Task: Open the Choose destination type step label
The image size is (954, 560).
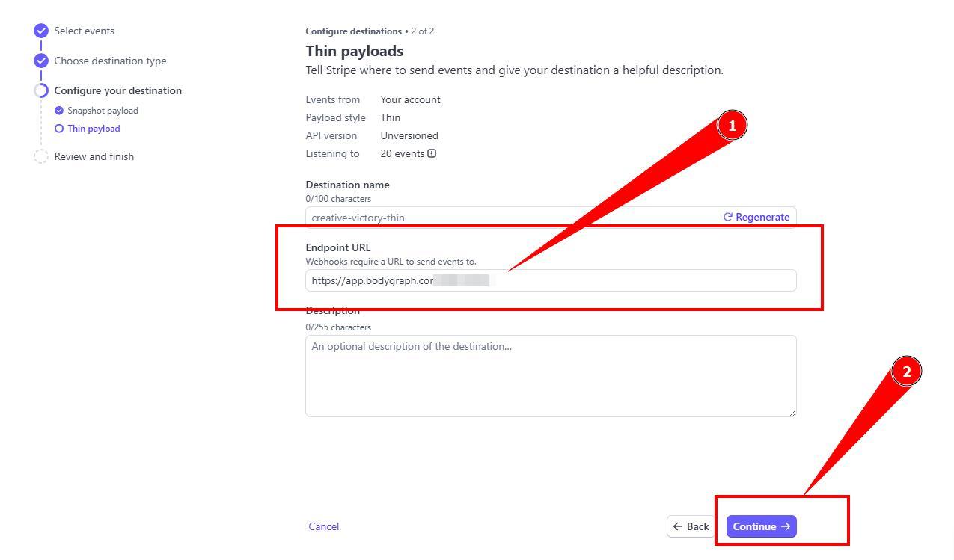Action: tap(110, 61)
